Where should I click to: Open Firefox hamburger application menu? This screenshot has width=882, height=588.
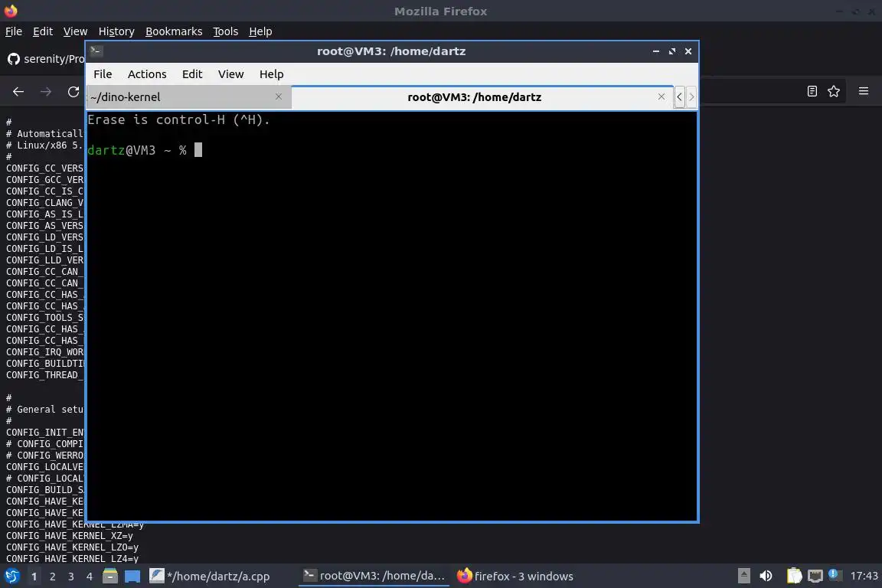(864, 91)
